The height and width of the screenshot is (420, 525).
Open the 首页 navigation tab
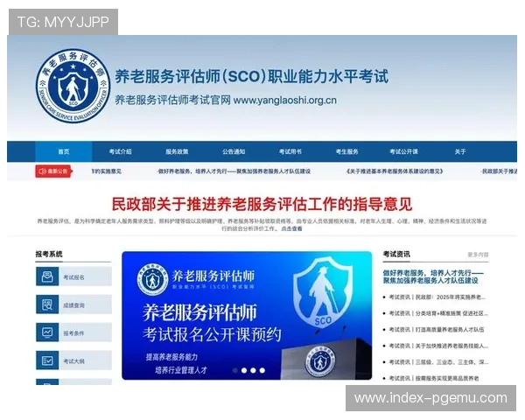click(x=64, y=151)
